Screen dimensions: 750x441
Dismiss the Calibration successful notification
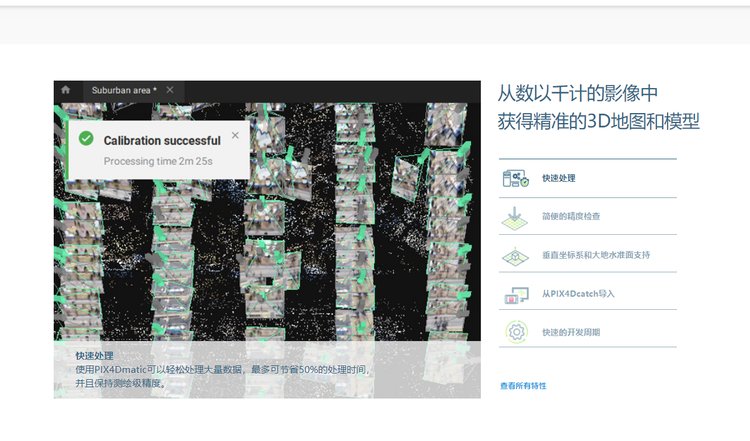[x=235, y=135]
